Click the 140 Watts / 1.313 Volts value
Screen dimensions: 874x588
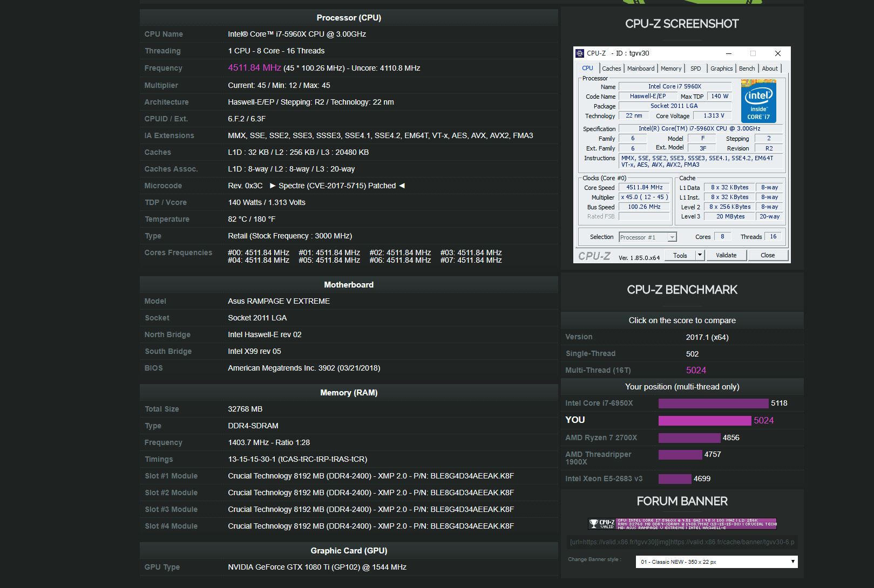267,202
